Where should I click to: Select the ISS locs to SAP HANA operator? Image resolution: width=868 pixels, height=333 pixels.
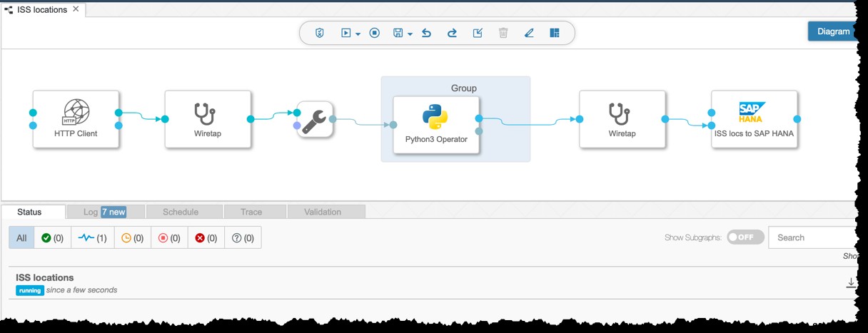754,119
